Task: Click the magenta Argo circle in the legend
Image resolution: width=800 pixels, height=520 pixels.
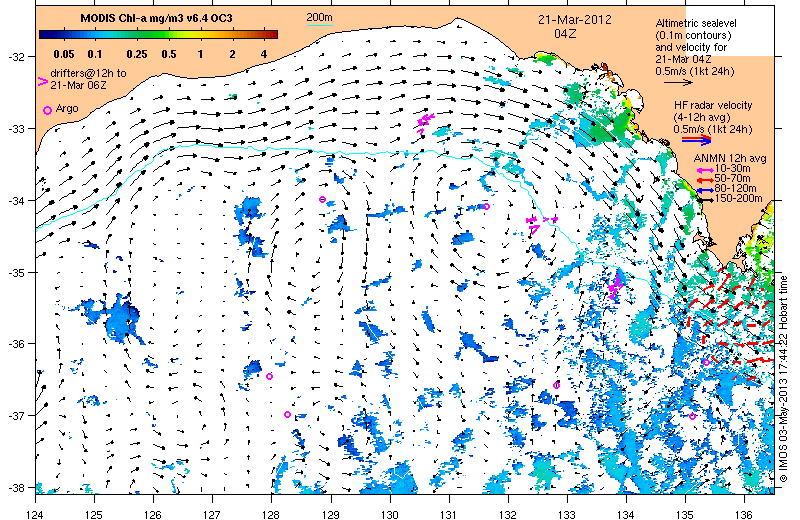Action: tap(47, 110)
